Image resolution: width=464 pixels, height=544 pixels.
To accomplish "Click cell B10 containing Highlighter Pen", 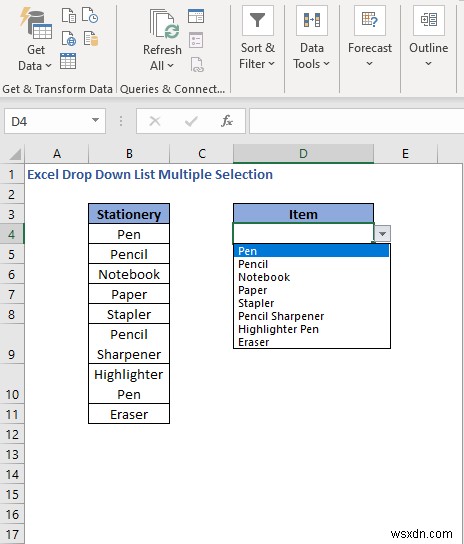I will 129,384.
